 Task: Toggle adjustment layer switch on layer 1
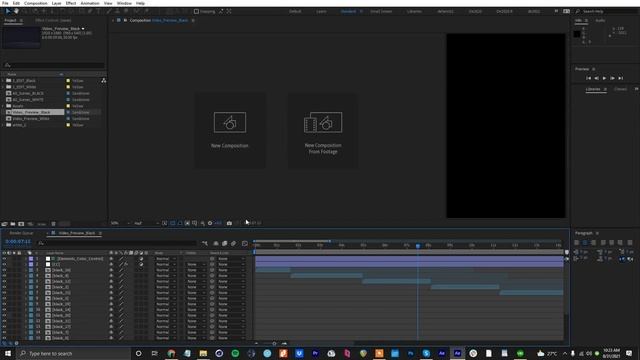point(141,259)
